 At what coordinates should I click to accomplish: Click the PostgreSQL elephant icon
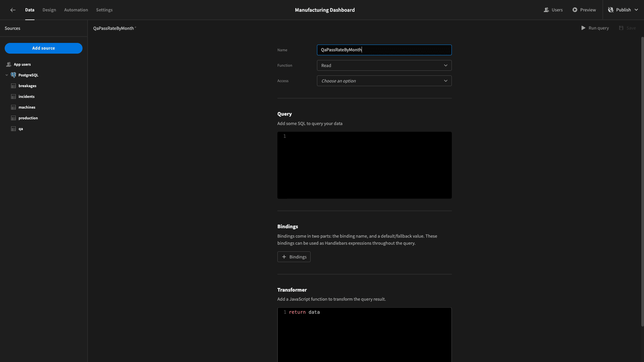pyautogui.click(x=13, y=75)
